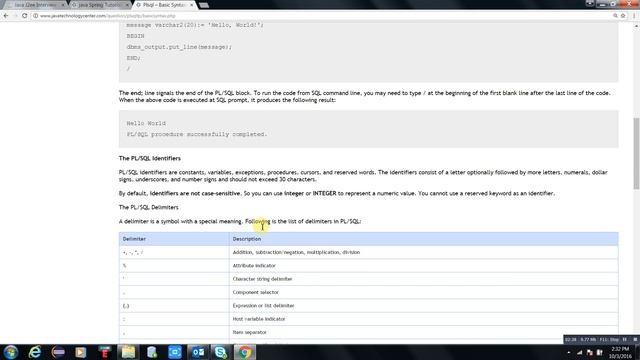The height and width of the screenshot is (360, 640).
Task: Click 'Item separator' table cell
Action: click(x=424, y=332)
